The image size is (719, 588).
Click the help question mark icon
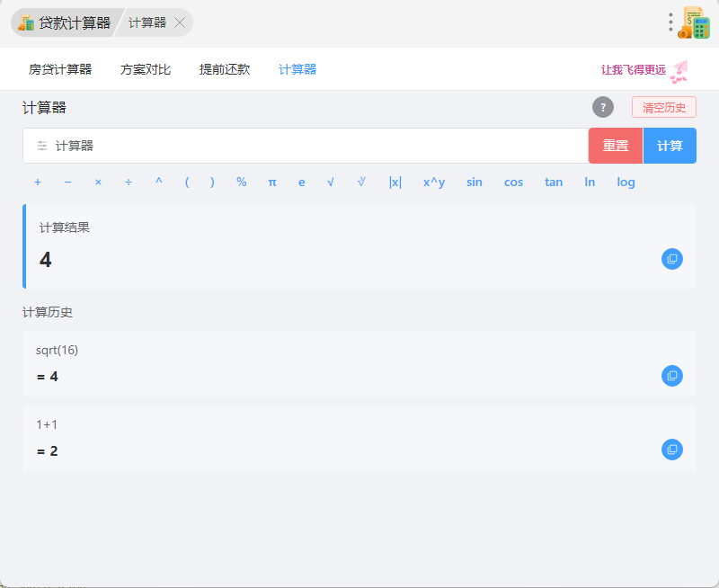[x=602, y=107]
